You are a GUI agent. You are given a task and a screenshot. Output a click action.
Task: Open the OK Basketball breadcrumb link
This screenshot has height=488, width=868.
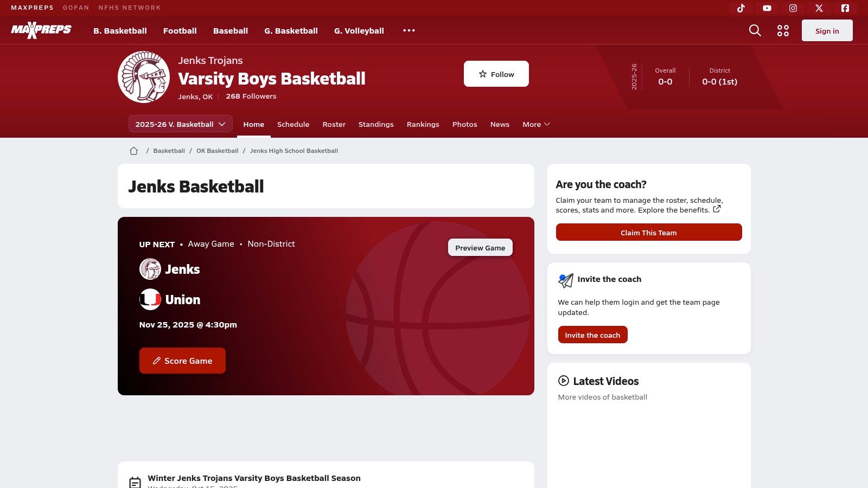click(217, 150)
